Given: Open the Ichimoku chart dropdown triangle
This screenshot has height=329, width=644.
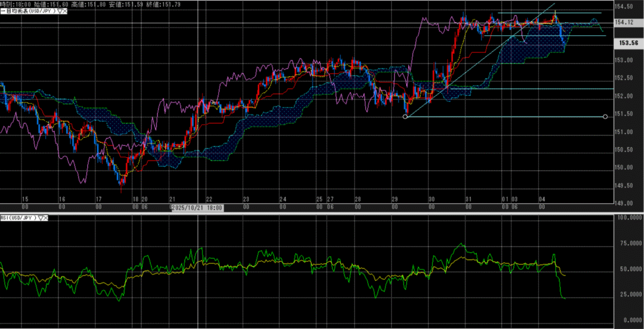Looking at the screenshot, I should tap(60, 11).
